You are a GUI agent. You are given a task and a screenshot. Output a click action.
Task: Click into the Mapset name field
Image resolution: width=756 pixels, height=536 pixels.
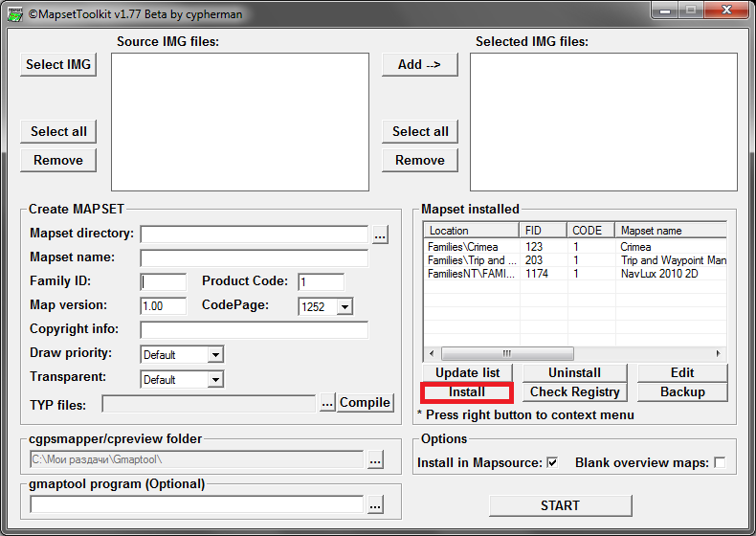pos(254,258)
